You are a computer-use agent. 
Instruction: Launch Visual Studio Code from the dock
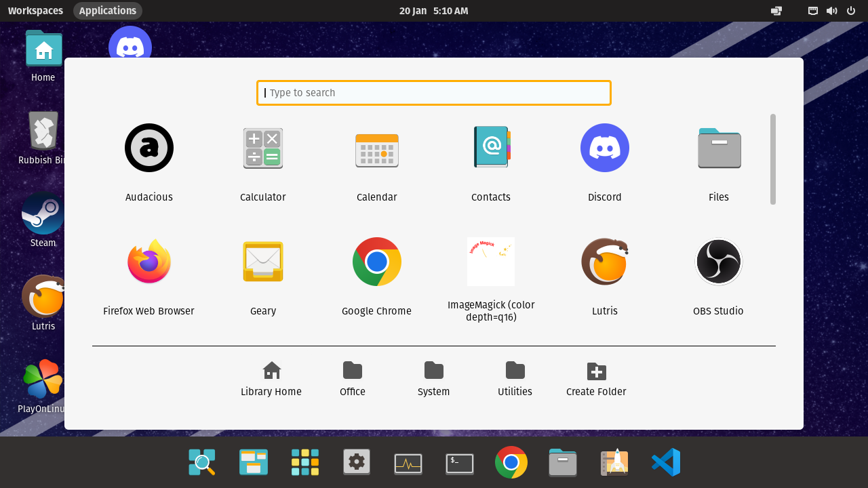click(666, 462)
